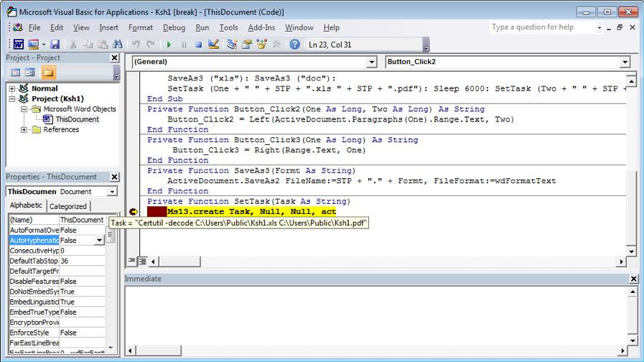This screenshot has height=362, width=644.
Task: Collapse Microsoft Word Objects folder
Action: coord(24,109)
